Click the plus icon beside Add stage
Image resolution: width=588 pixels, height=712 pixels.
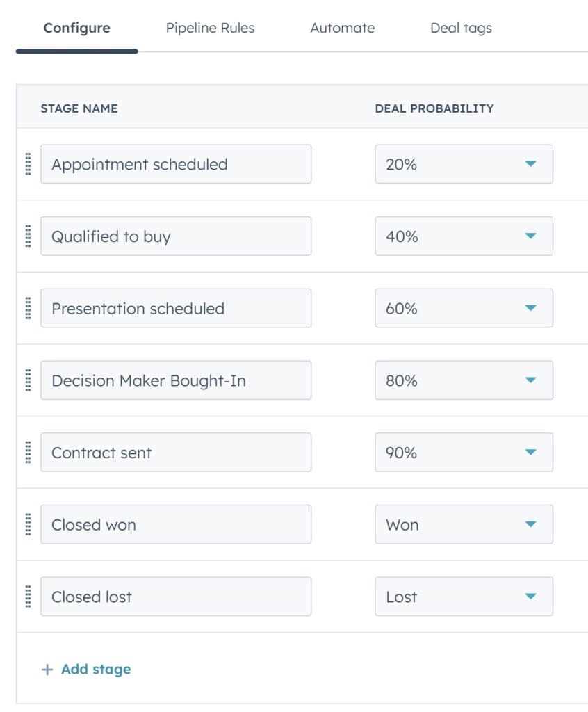click(47, 669)
